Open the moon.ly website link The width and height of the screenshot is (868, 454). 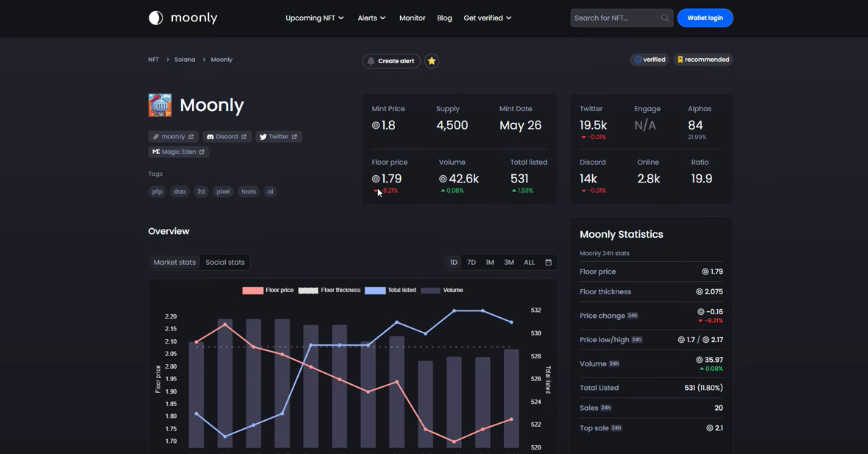point(174,137)
